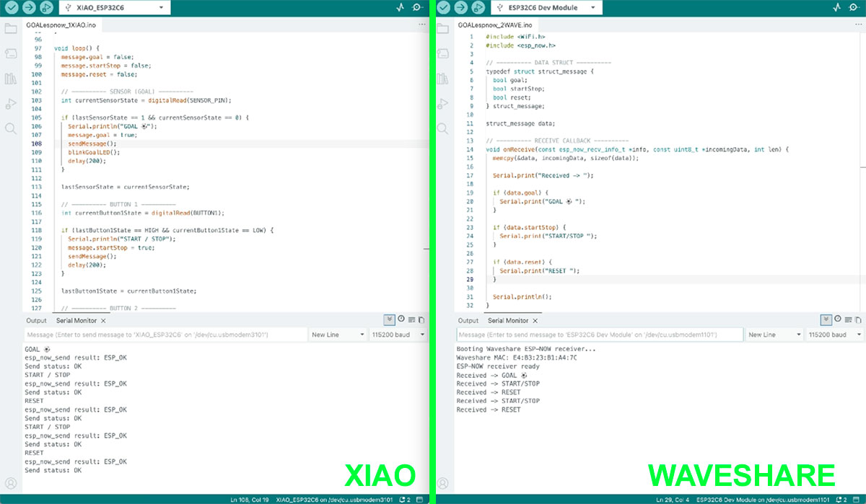Screen dimensions: 866x504
Task: Click Verify in the XIAO window toolbar
Action: pos(10,8)
